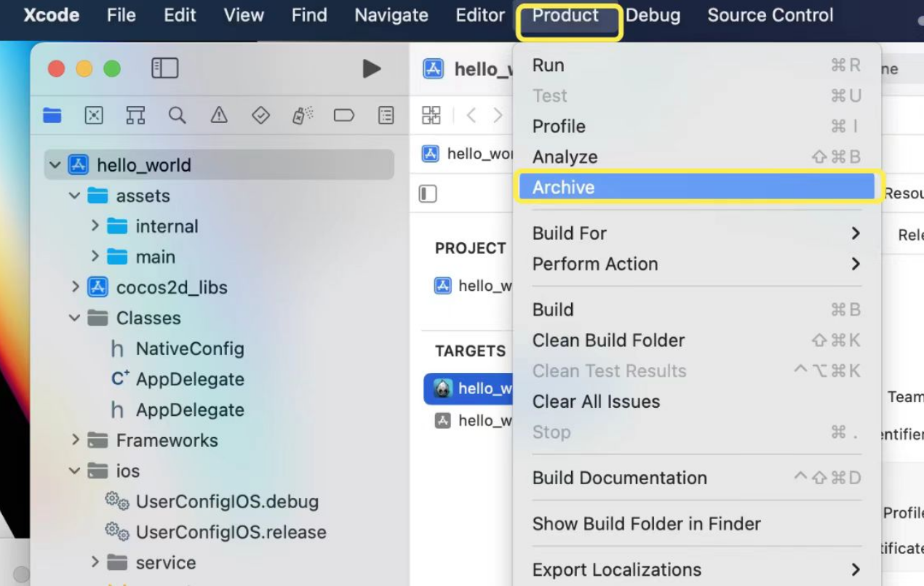This screenshot has height=586, width=924.
Task: Switch to the Symbol navigator icon
Action: [x=135, y=115]
